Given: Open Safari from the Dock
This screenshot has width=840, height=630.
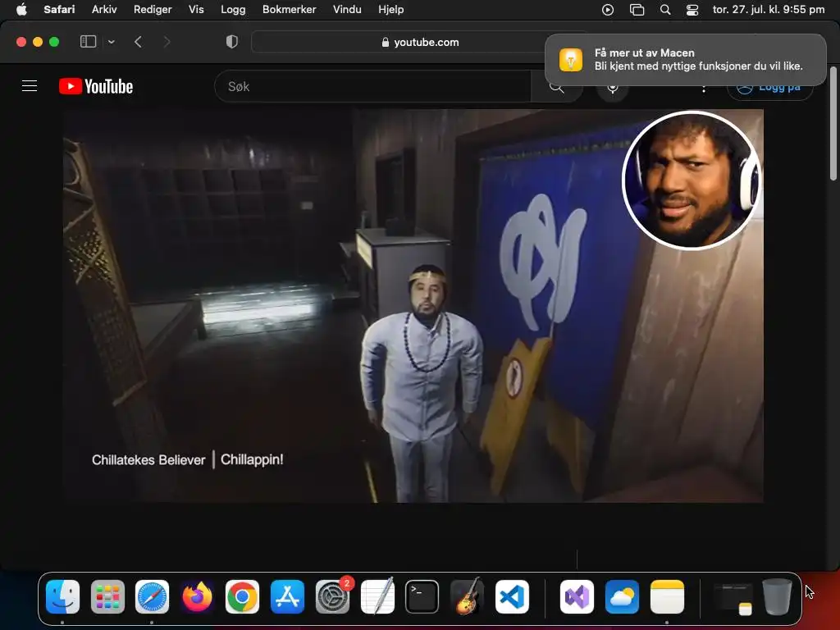Looking at the screenshot, I should point(152,597).
